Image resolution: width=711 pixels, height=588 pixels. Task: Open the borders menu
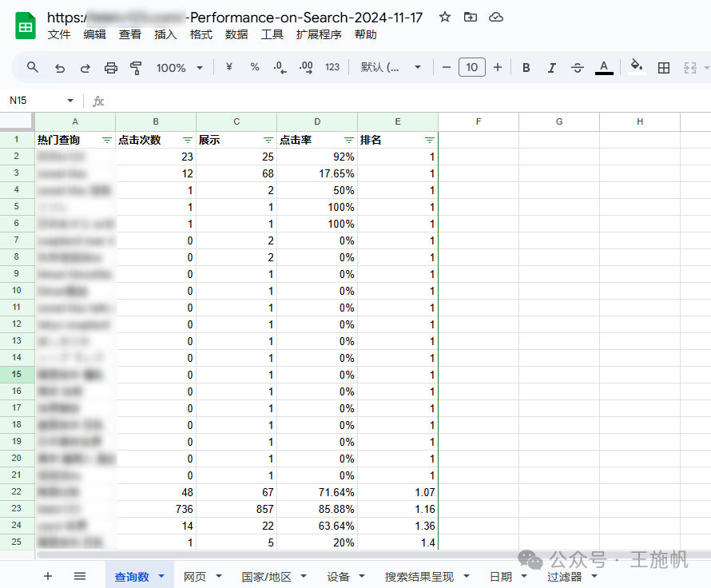click(x=663, y=68)
